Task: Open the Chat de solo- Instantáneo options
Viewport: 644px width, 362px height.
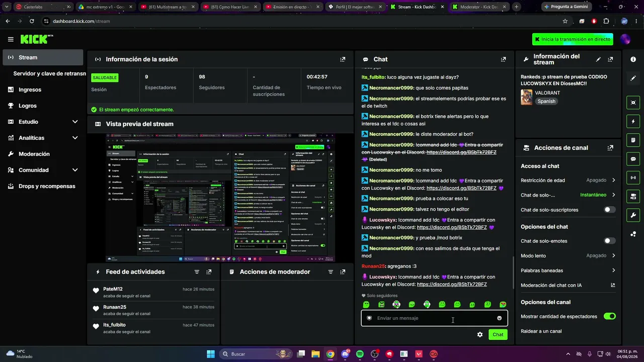Action: (x=568, y=195)
